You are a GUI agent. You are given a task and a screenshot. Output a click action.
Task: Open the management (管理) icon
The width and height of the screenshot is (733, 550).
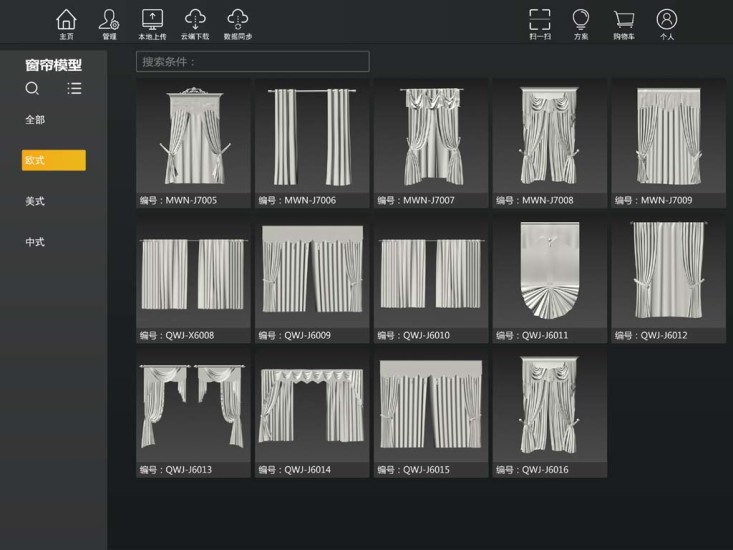click(109, 20)
